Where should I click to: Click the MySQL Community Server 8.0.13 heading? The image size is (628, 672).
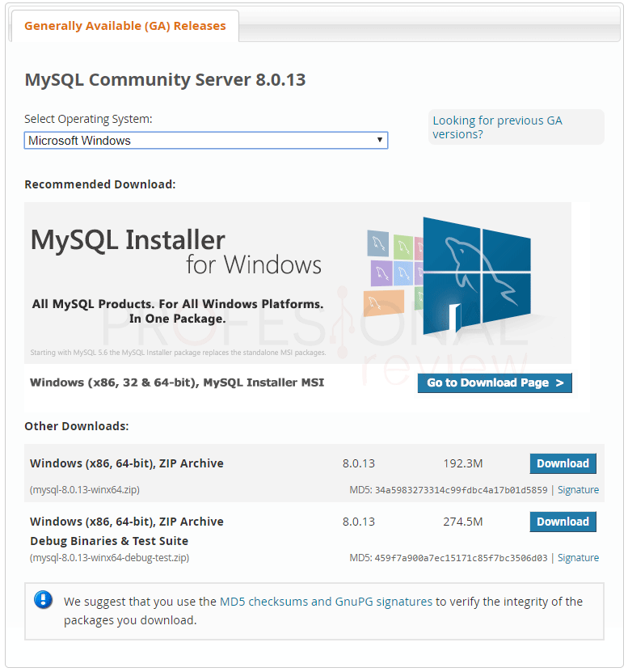pos(165,80)
